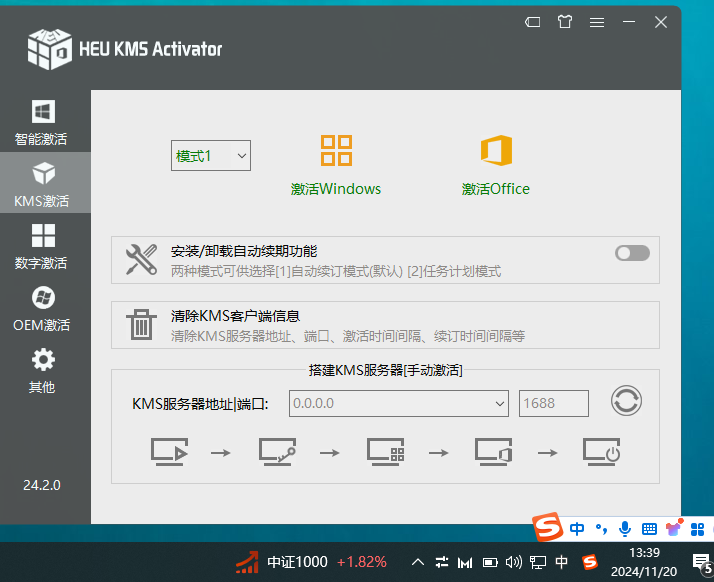Click the monitor with Windows grid step icon
This screenshot has height=582, width=714.
click(x=386, y=452)
